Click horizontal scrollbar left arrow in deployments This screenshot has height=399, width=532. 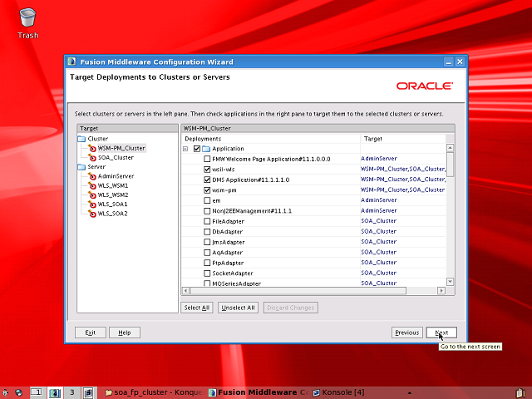click(x=185, y=291)
